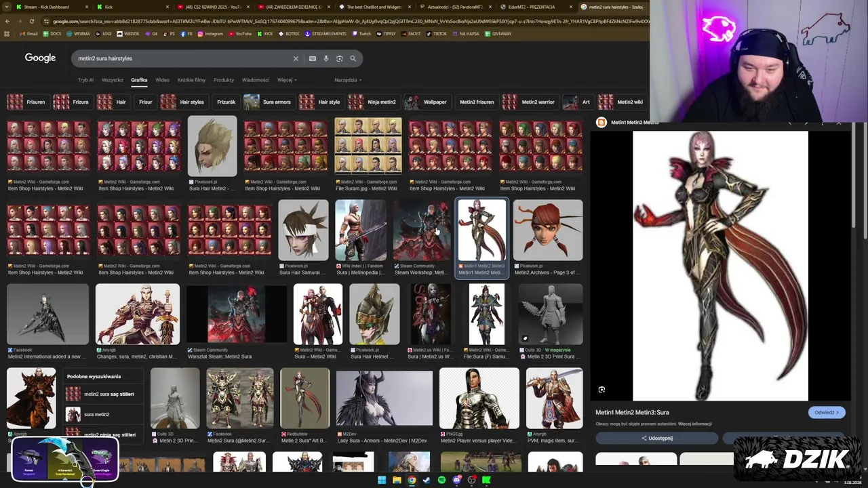Start voice search with microphone icon

[326, 59]
